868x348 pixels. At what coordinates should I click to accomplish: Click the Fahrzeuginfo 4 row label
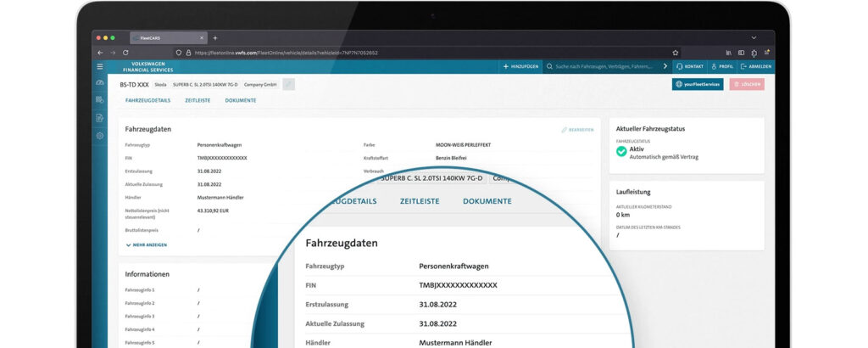[140, 329]
